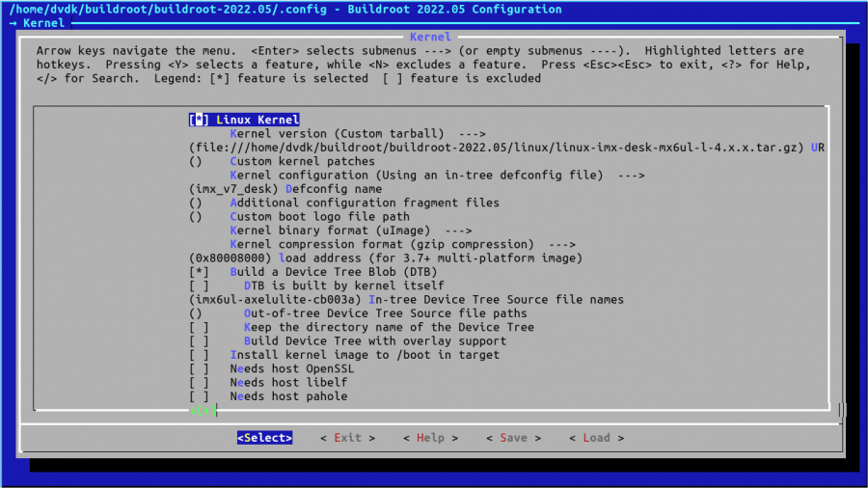Toggle Needs host pahole option
The height and width of the screenshot is (488, 868).
coord(199,396)
